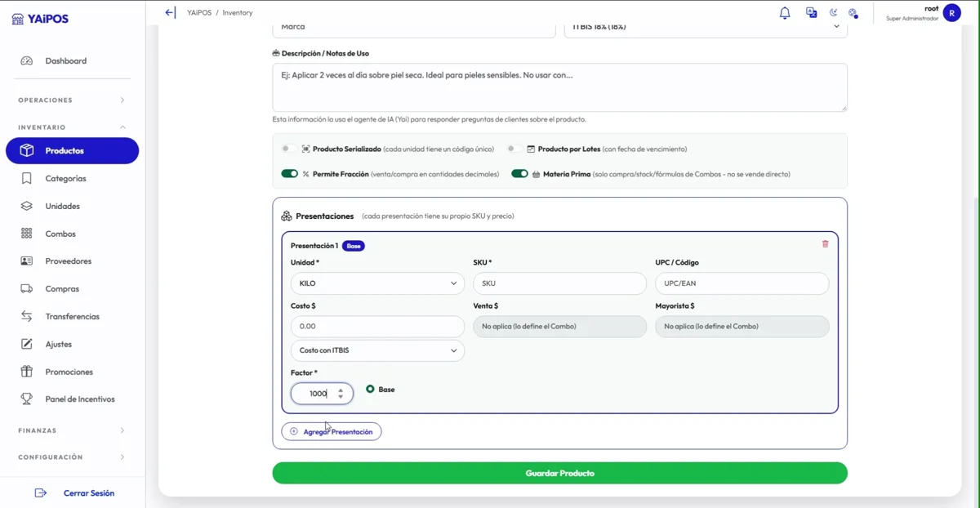Viewport: 980px width, 508px height.
Task: Expand the Configuración sidebar section
Action: coord(72,457)
